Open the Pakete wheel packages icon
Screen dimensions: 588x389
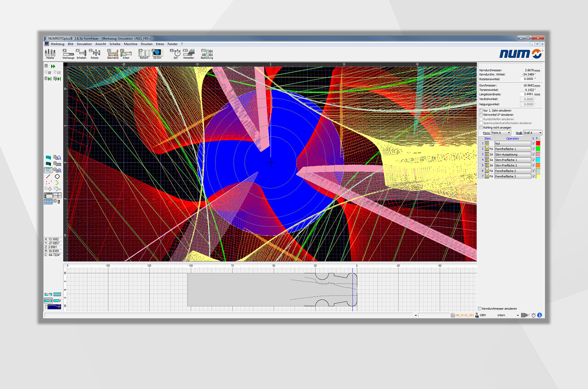95,53
